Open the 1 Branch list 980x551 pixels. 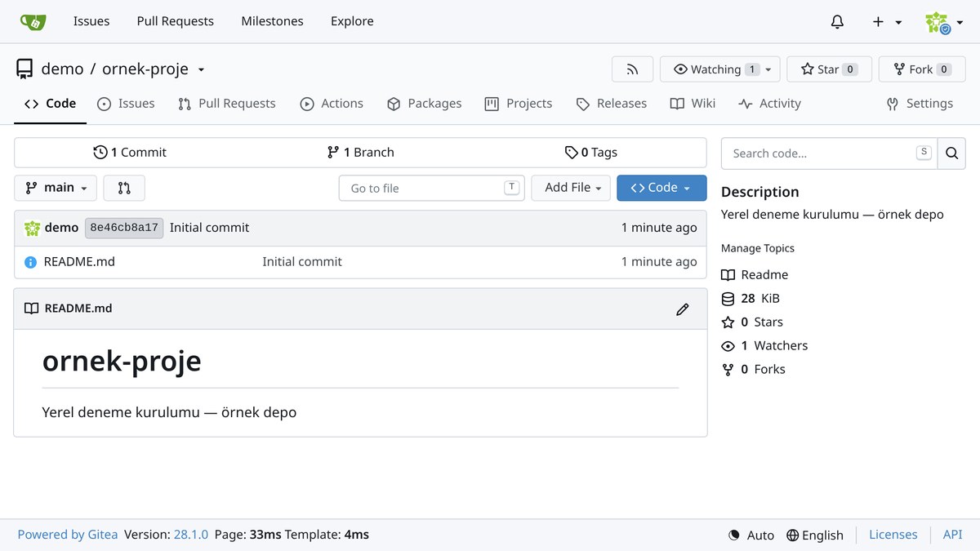tap(360, 153)
